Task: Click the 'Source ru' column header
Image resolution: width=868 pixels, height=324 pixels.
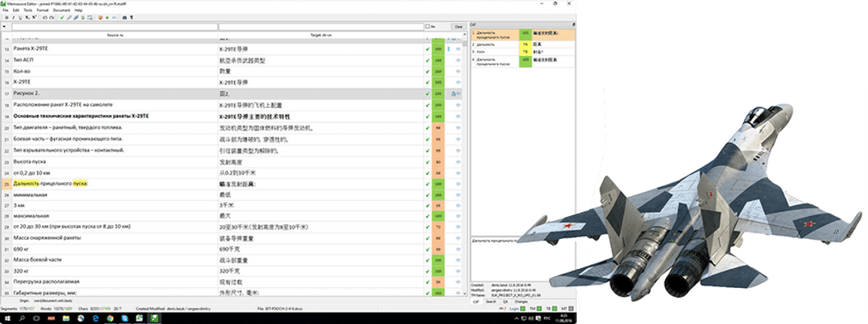Action: pos(114,35)
